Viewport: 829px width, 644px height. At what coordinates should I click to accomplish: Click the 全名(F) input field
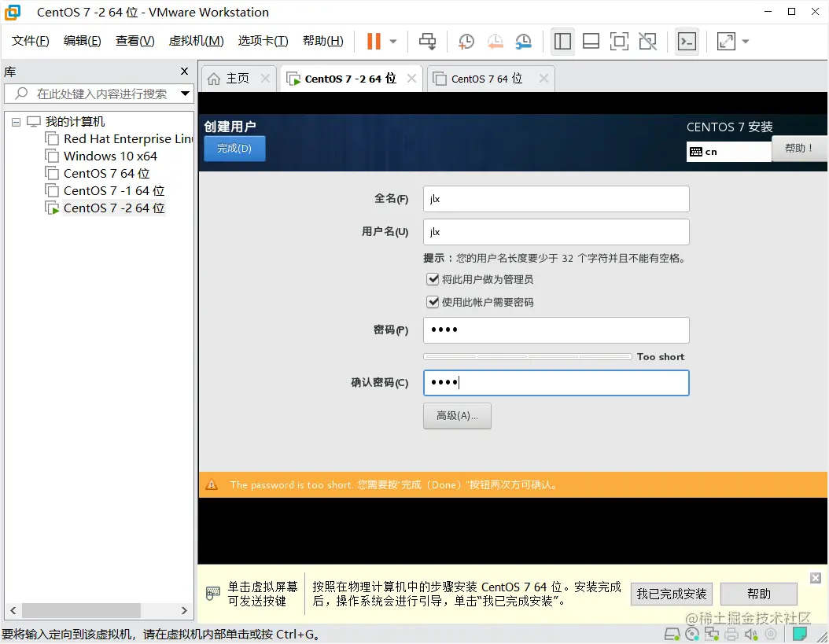coord(556,199)
